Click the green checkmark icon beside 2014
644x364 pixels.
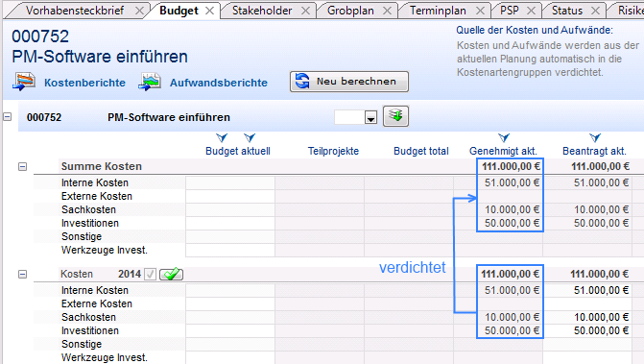(171, 274)
